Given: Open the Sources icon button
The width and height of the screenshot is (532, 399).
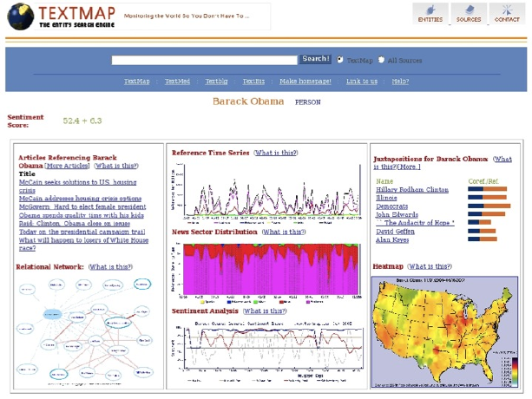Looking at the screenshot, I should [469, 14].
